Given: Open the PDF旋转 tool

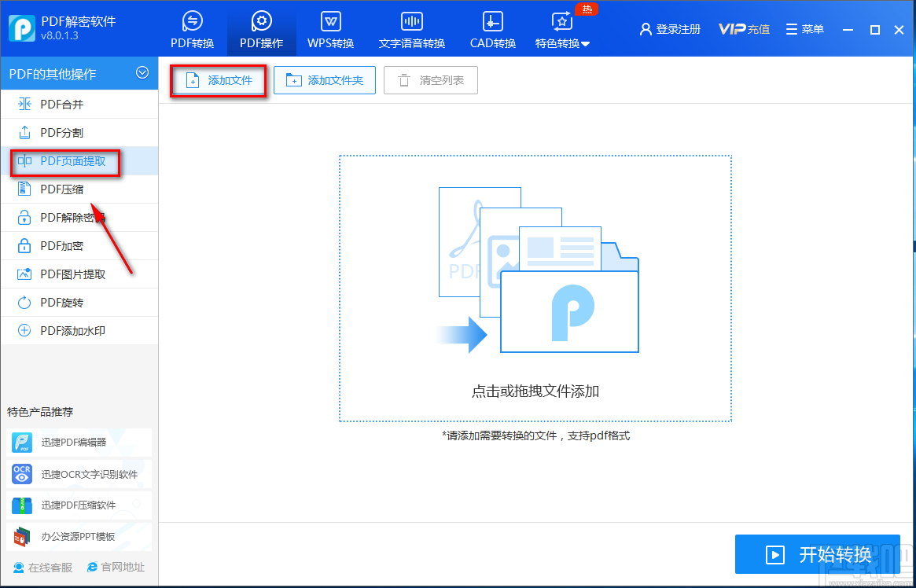Looking at the screenshot, I should click(61, 302).
